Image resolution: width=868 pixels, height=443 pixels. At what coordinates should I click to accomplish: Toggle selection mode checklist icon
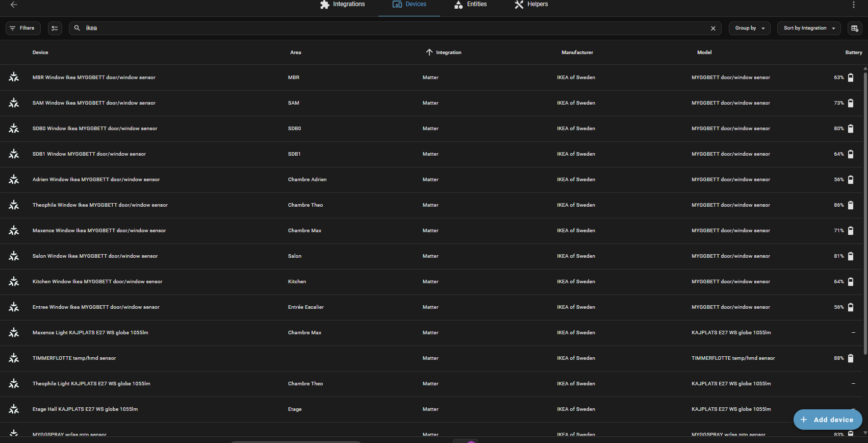[x=55, y=28]
